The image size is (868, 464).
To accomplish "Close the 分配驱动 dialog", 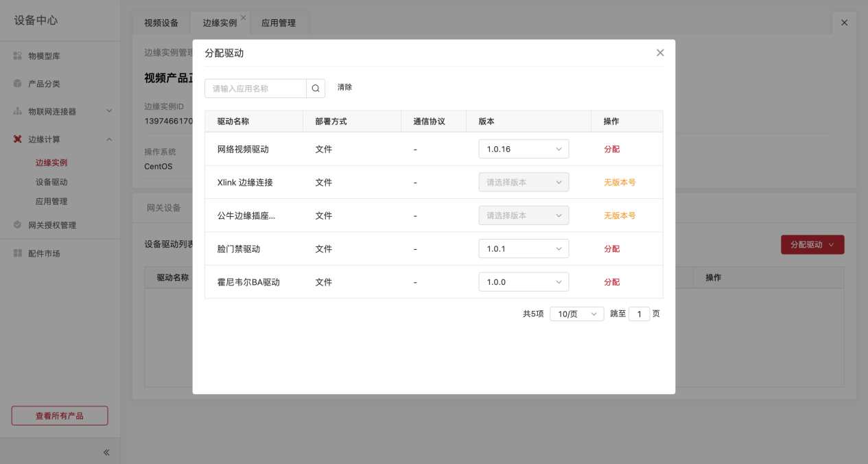I will (x=660, y=53).
